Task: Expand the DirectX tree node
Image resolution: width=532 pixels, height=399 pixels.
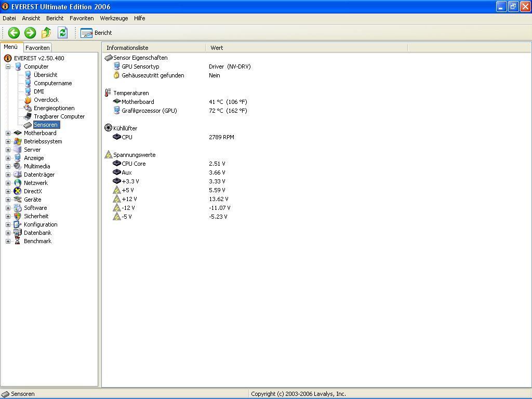Action: [x=8, y=191]
